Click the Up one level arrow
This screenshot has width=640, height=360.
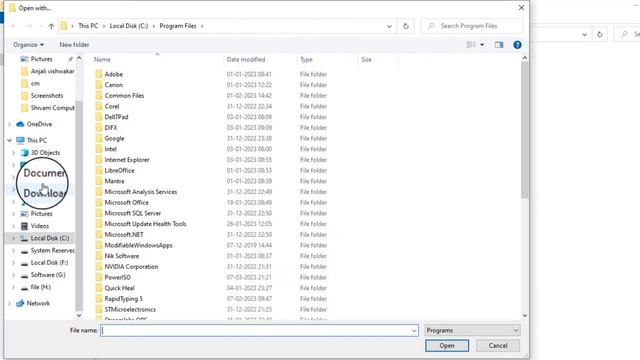pos(51,26)
